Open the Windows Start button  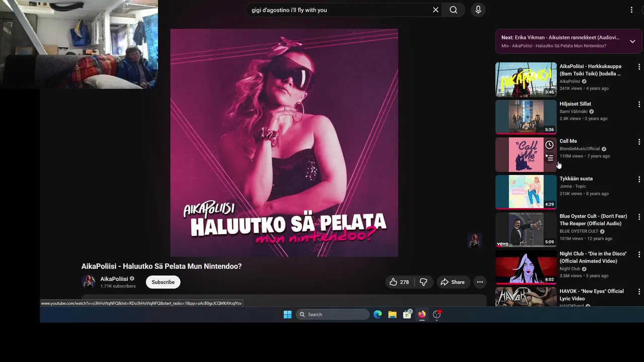click(x=287, y=314)
